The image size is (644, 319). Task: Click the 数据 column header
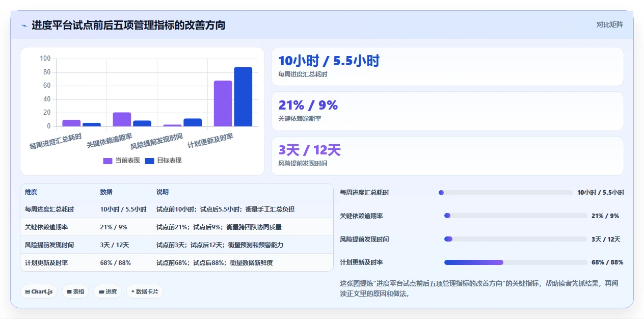point(106,192)
